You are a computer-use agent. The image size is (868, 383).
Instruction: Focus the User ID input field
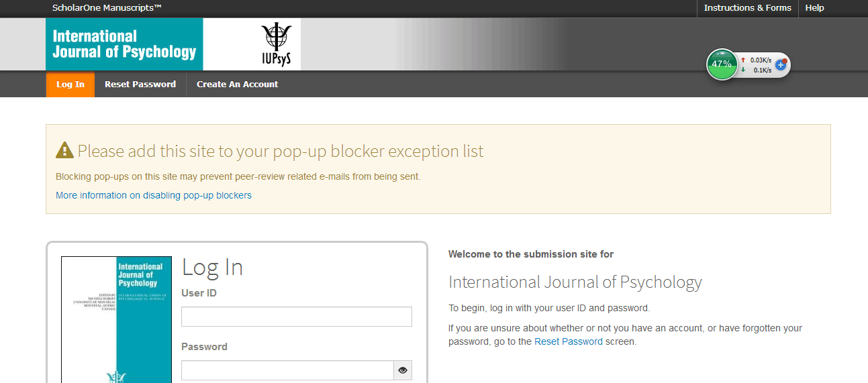tap(296, 317)
